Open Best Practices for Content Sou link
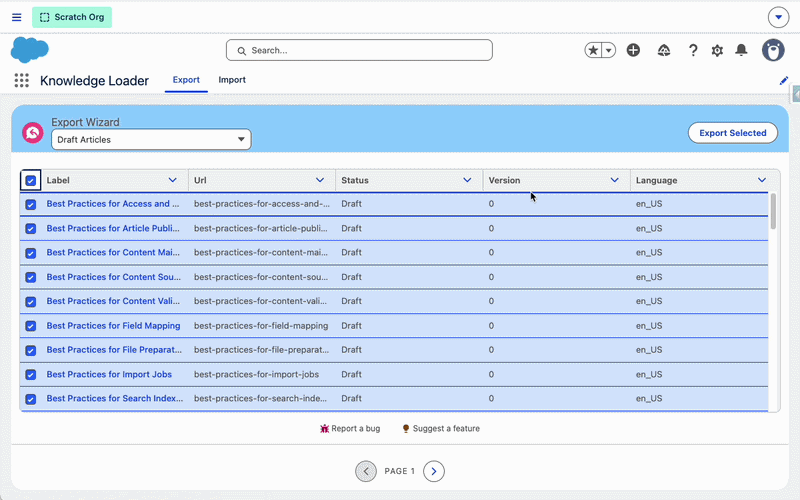Image resolution: width=800 pixels, height=500 pixels. (x=114, y=277)
